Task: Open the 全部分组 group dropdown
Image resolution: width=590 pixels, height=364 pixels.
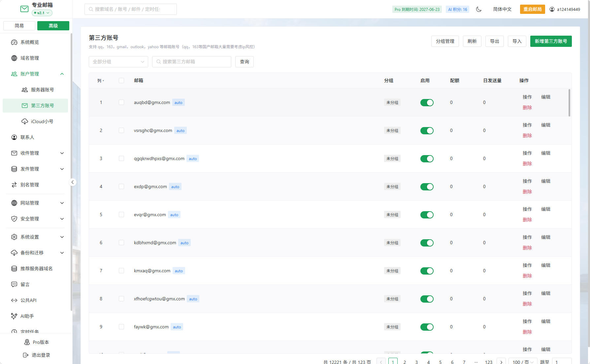Action: tap(118, 62)
